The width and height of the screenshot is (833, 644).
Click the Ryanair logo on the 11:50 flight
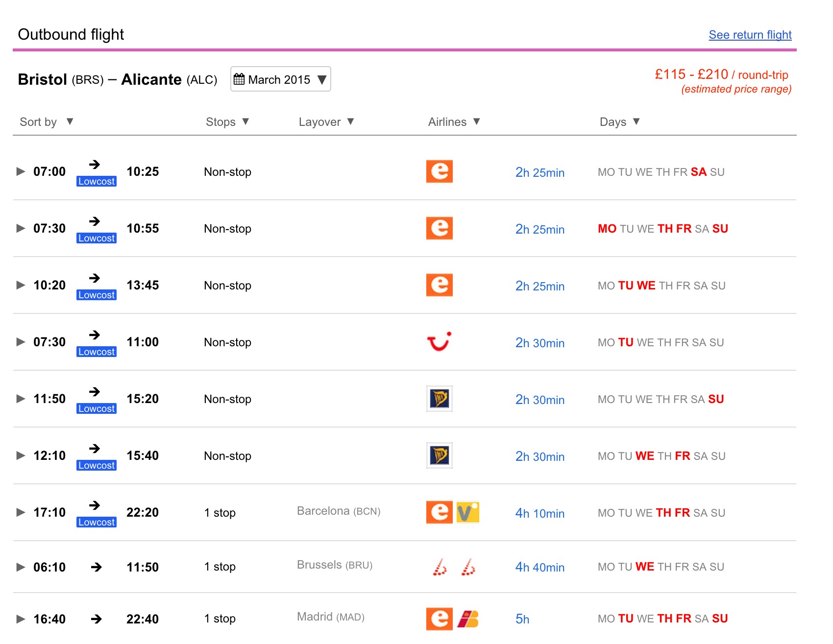pyautogui.click(x=439, y=399)
